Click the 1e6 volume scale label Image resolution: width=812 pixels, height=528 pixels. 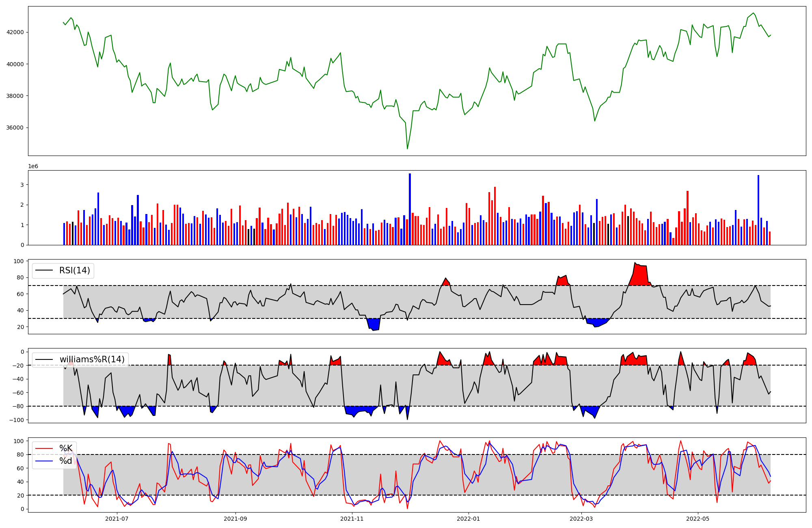33,167
